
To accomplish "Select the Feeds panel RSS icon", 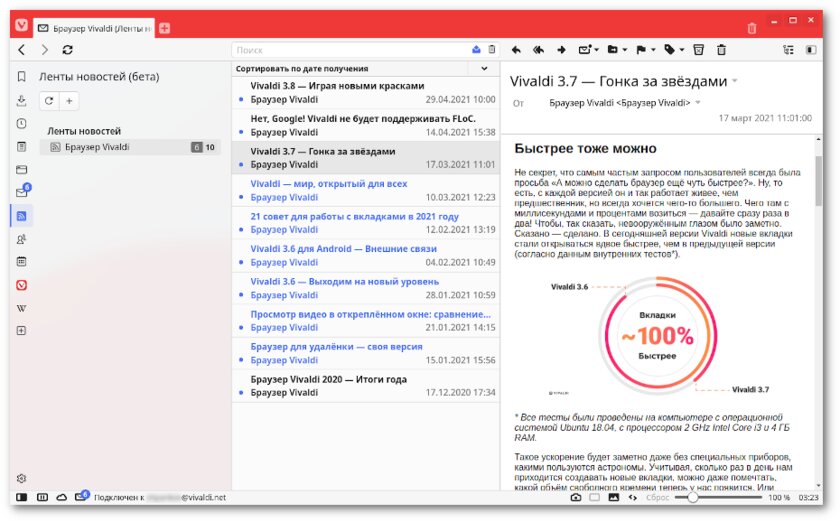I will point(21,216).
